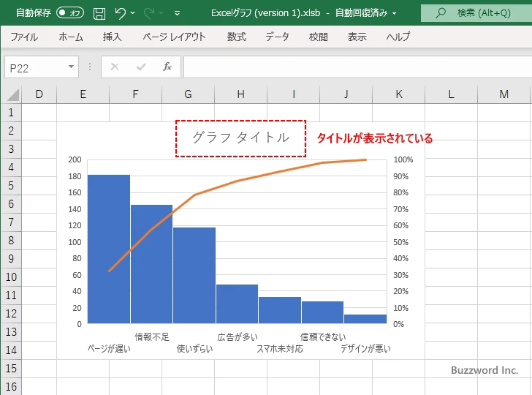Switch to the 数式 tab

click(237, 37)
